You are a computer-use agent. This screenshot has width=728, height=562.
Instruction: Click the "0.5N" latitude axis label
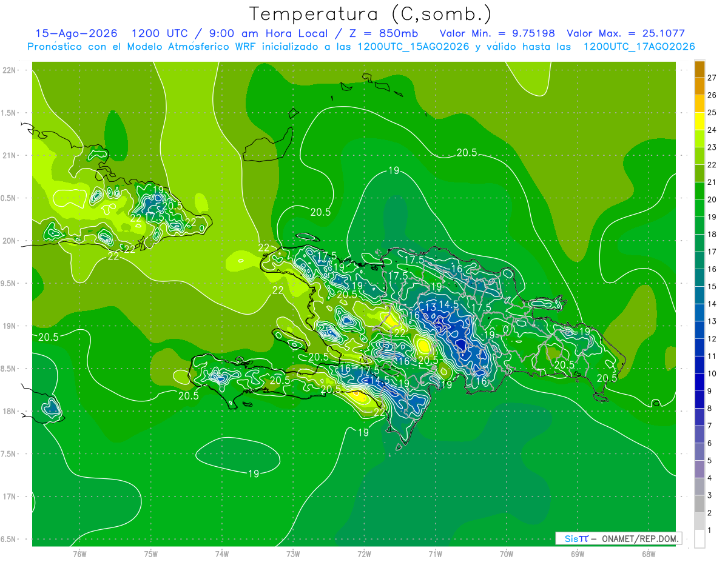[9, 198]
